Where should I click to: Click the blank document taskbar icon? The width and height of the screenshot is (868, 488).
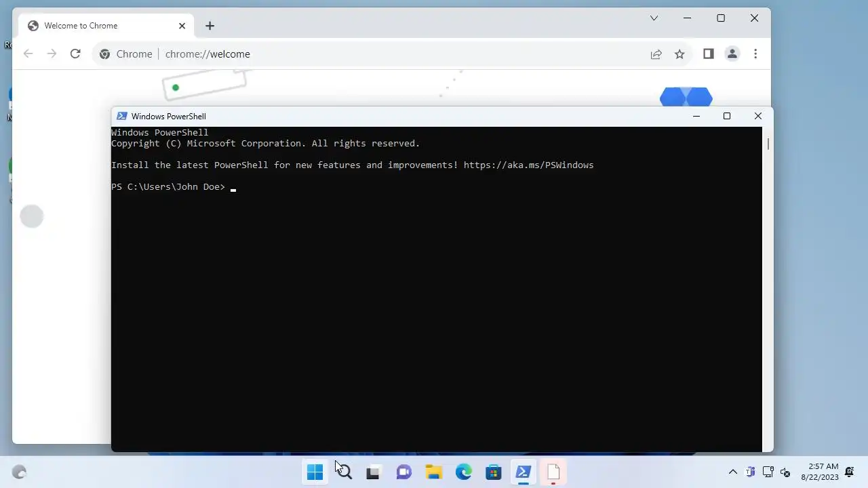(553, 472)
